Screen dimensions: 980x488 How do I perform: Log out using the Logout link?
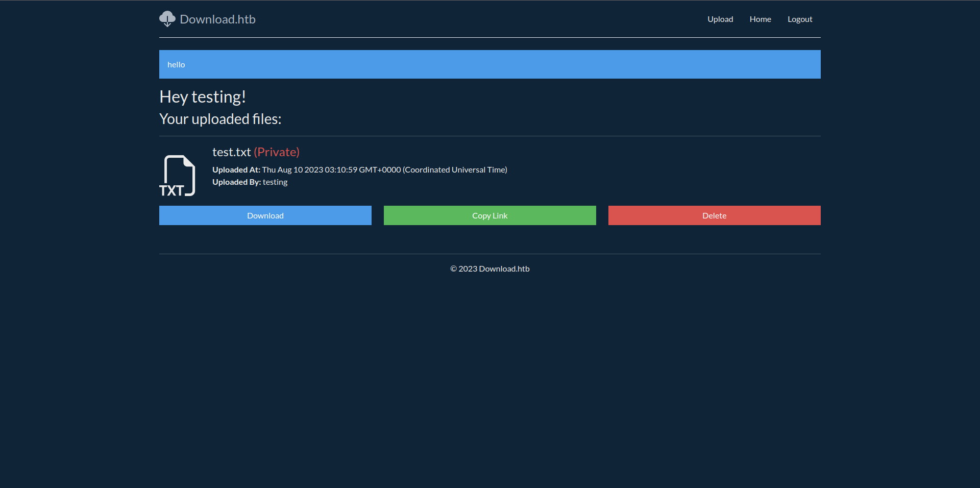coord(799,19)
